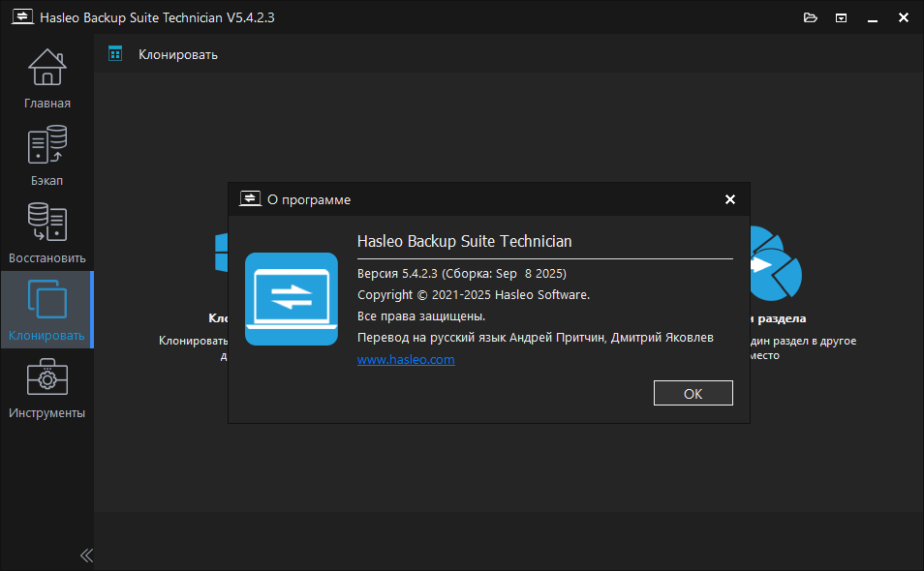Collapse the sidebar with double chevron
924x571 pixels.
(x=86, y=556)
